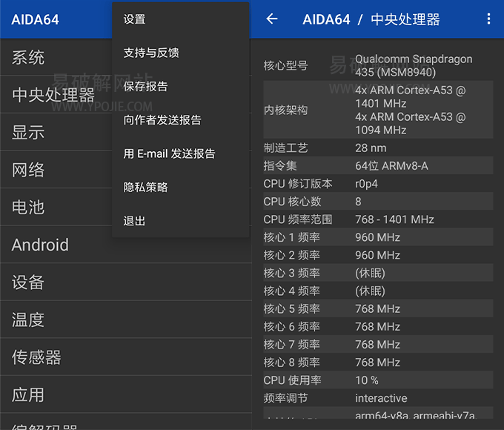Click the interactive governor value
504x430 pixels.
pyautogui.click(x=381, y=398)
